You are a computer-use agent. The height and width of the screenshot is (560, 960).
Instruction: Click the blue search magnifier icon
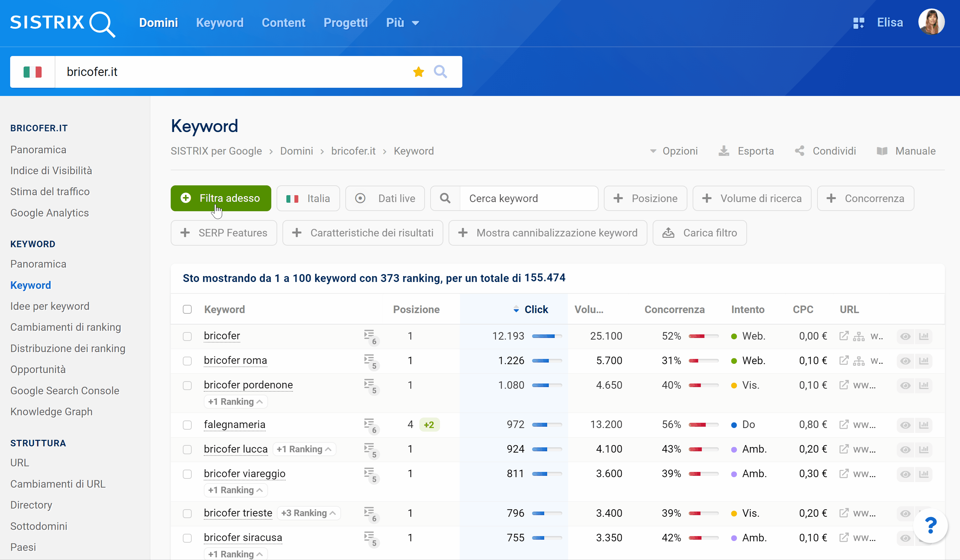[x=440, y=72]
